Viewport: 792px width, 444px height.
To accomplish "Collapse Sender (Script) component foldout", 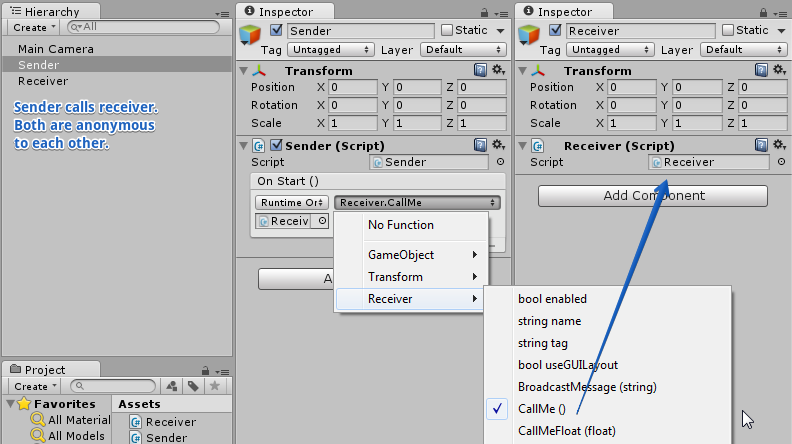I will pos(244,146).
